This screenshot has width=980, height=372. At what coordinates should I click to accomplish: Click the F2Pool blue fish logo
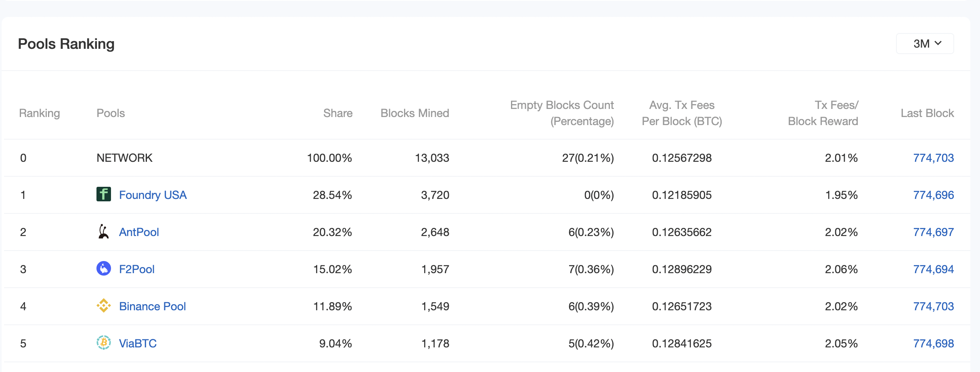click(x=104, y=268)
